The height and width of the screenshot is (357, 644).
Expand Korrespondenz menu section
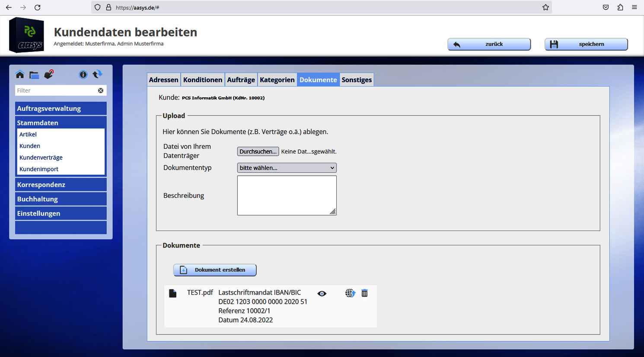coord(61,185)
